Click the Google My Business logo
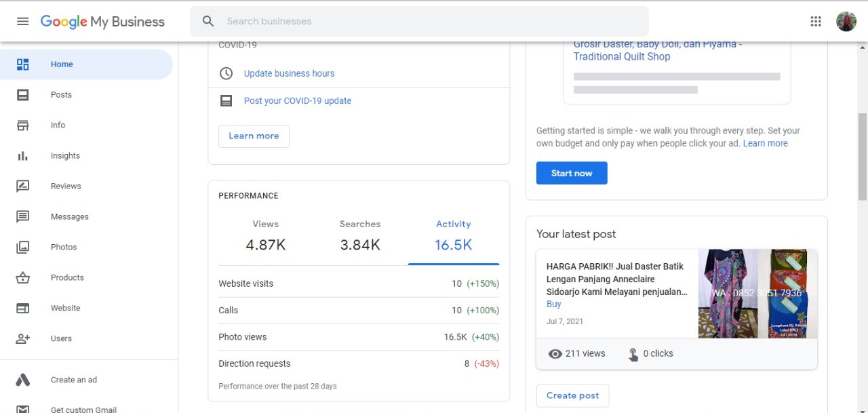The width and height of the screenshot is (868, 413). click(102, 22)
